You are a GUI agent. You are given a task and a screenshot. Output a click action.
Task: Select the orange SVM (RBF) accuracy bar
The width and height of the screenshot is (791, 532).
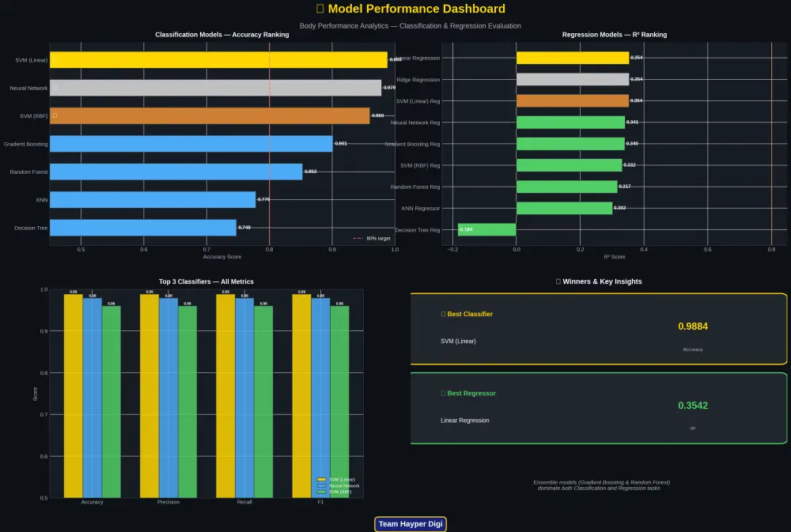coord(210,116)
